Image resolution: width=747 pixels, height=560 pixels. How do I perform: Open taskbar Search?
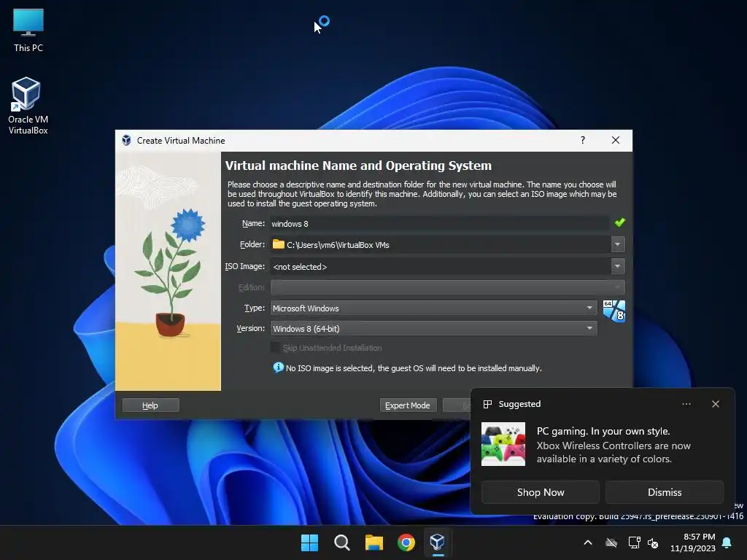[x=341, y=542]
